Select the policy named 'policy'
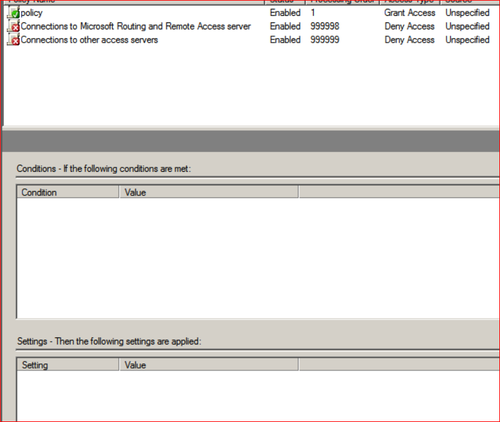 pos(32,13)
